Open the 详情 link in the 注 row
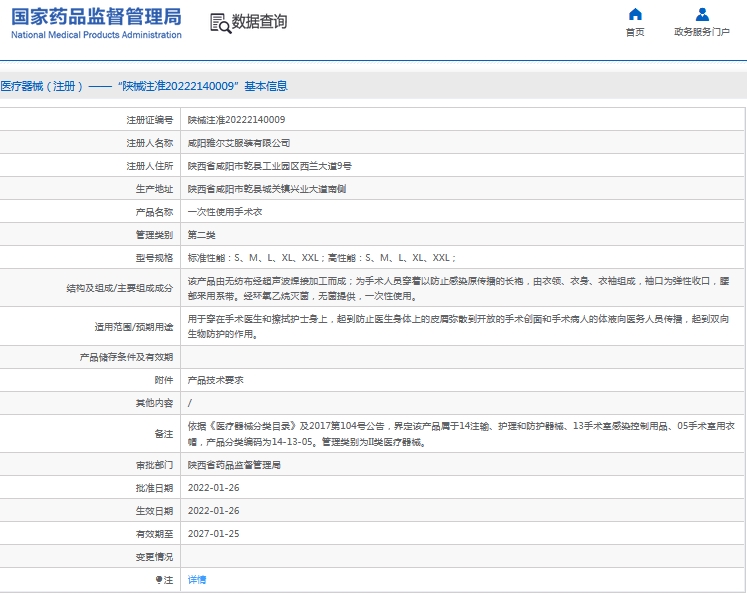 [197, 580]
